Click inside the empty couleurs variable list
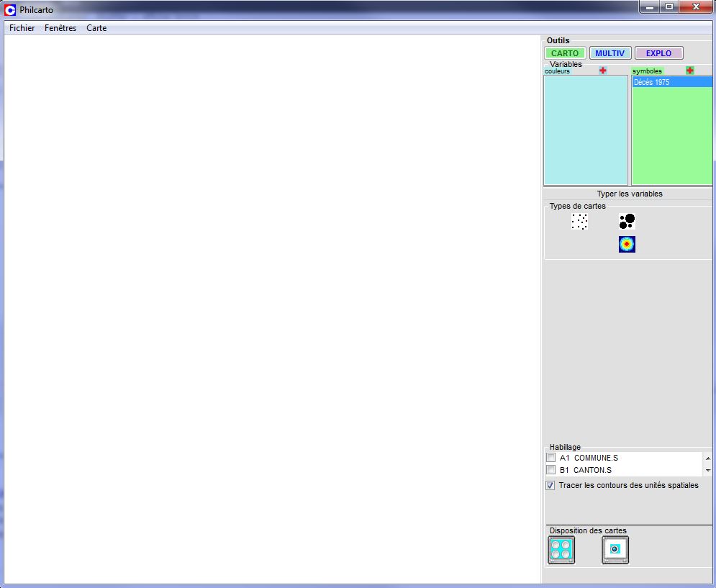This screenshot has height=588, width=716. [586, 130]
